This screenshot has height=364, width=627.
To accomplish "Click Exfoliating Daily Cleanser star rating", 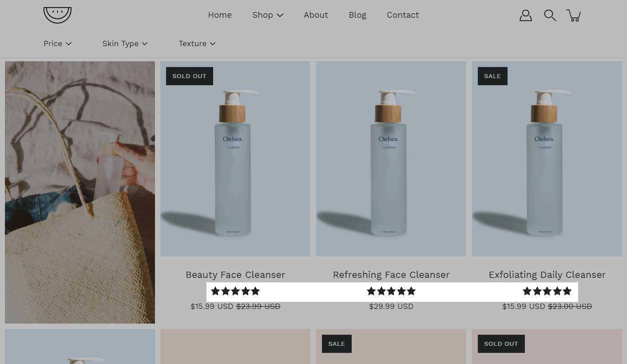I will pyautogui.click(x=547, y=291).
